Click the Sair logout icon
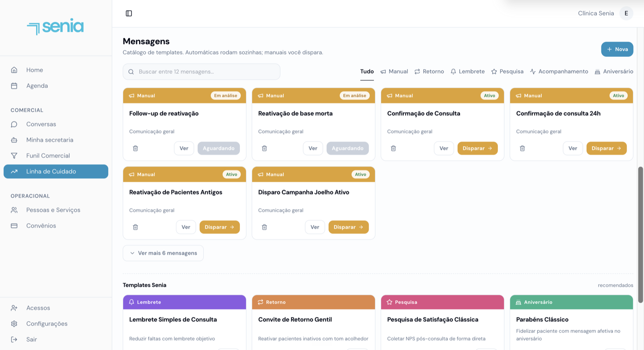Viewport: 644px width, 350px height. point(14,339)
